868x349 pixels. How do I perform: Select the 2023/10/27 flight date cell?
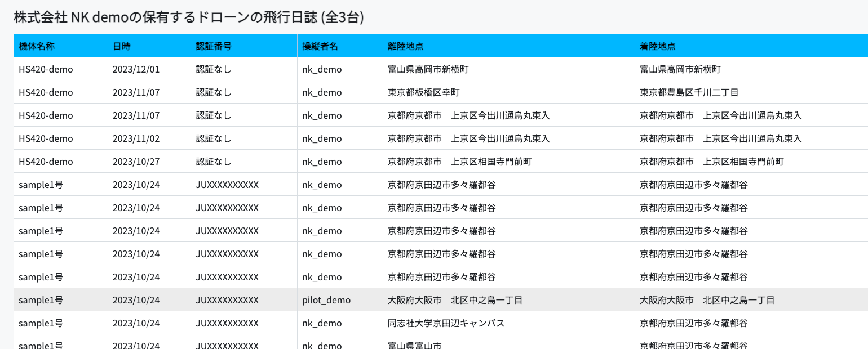click(149, 162)
